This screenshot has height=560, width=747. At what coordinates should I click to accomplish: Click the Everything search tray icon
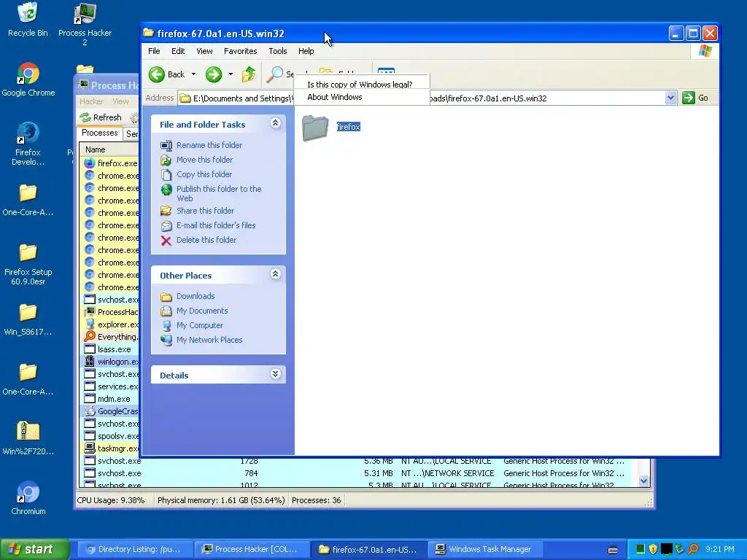(693, 549)
